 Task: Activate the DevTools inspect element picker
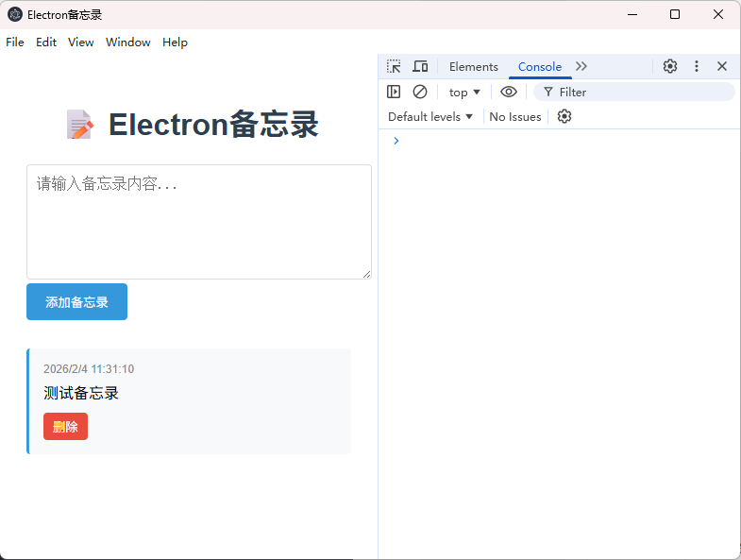pyautogui.click(x=394, y=66)
